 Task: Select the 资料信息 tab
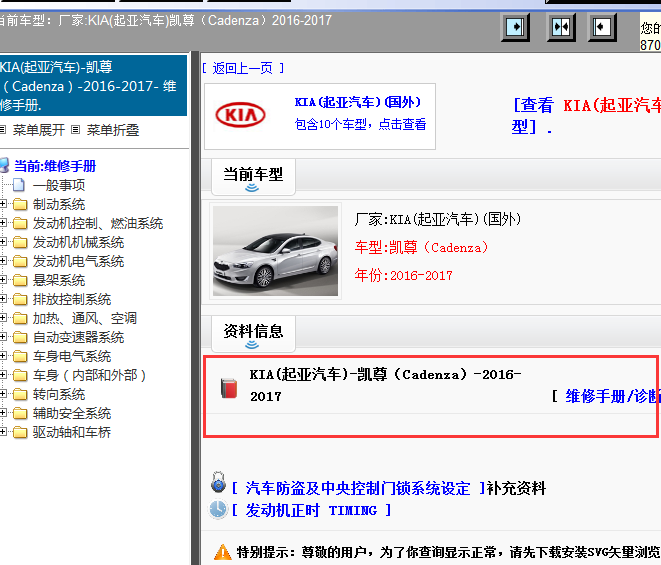[253, 334]
